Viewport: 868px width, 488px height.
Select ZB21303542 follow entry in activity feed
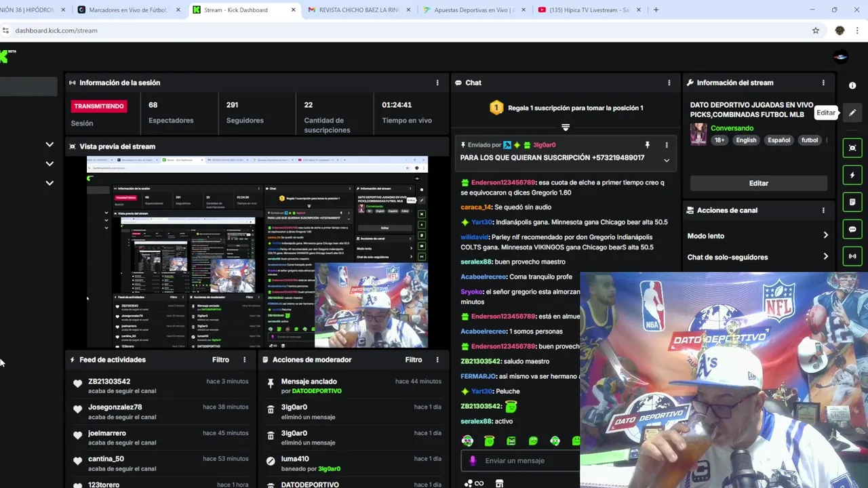(161, 386)
